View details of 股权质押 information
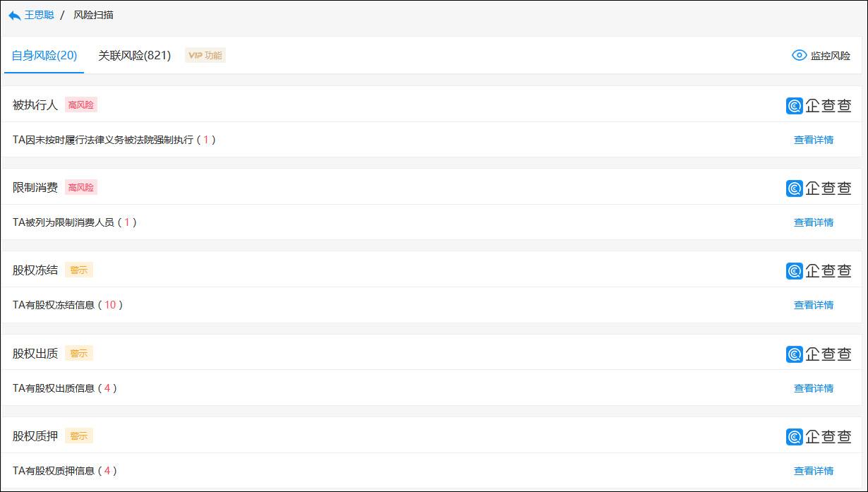This screenshot has width=868, height=492. 813,471
